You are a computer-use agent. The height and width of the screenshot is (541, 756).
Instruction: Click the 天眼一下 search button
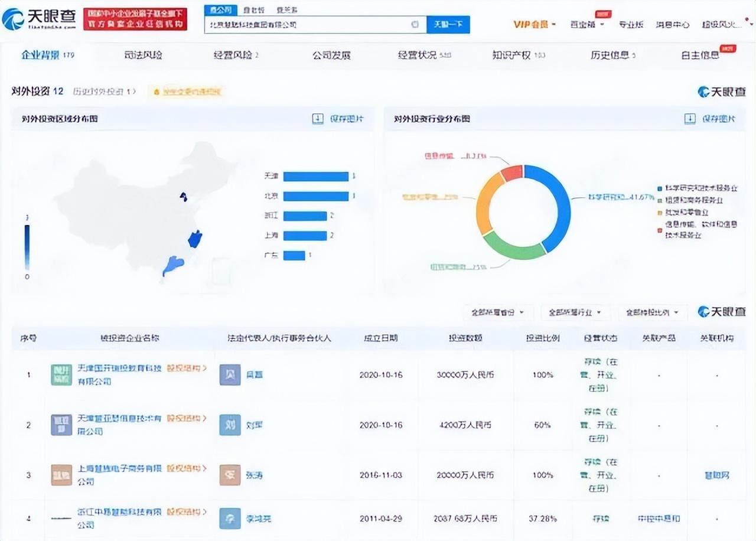(448, 24)
